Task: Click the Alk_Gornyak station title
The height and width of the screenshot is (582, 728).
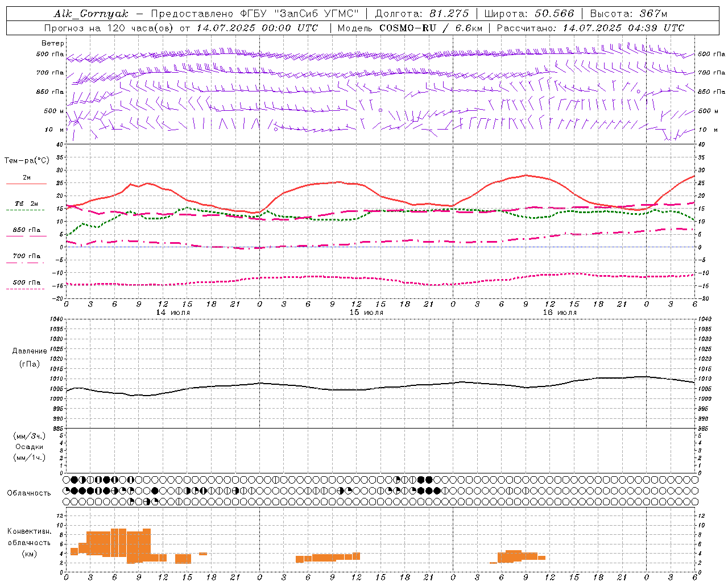Action: tap(91, 14)
